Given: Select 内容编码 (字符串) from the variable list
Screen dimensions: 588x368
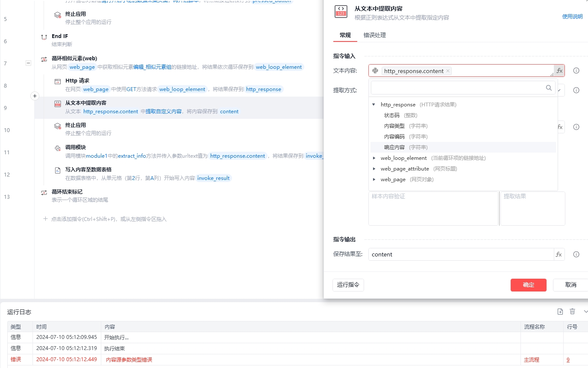Looking at the screenshot, I should click(463, 137).
